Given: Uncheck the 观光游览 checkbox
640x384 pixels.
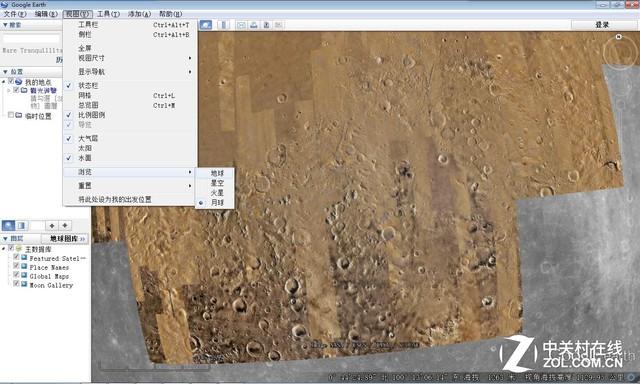Looking at the screenshot, I should coord(16,90).
